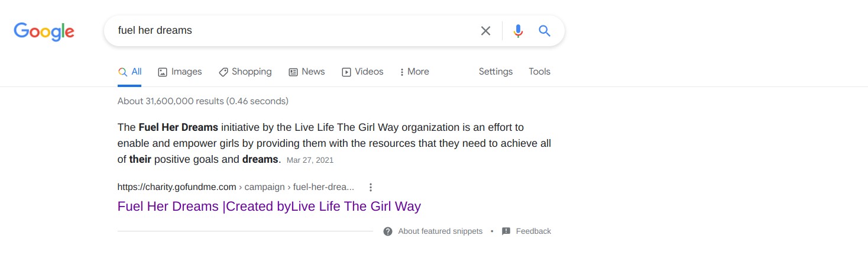
Task: Click the Shopping tag icon
Action: tap(224, 72)
